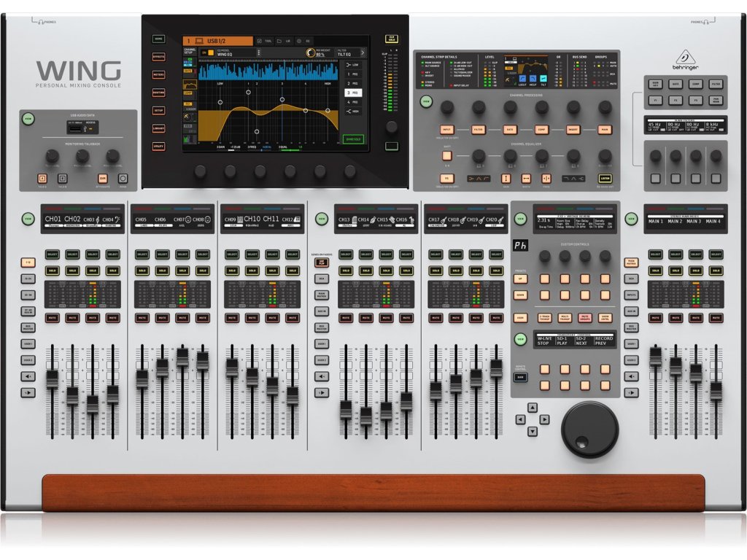Screen dimensions: 747x560
Task: Open the METERS screen
Action: coord(158,75)
